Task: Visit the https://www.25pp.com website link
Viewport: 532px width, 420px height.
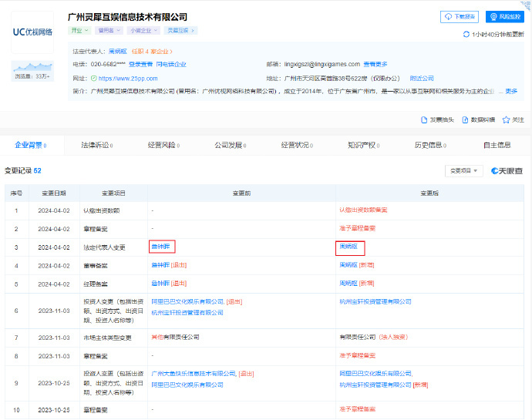Action: (128, 79)
